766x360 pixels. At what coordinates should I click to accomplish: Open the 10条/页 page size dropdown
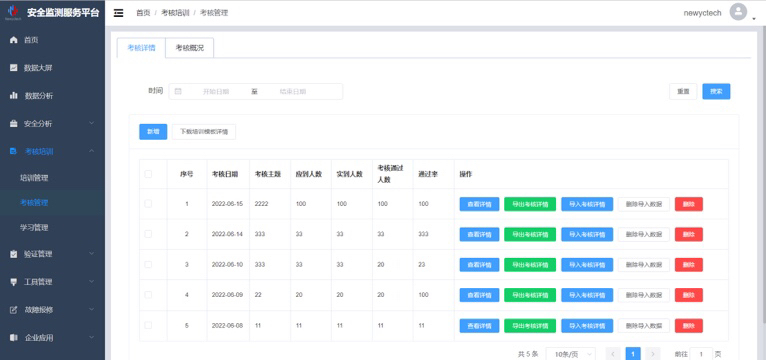click(571, 354)
